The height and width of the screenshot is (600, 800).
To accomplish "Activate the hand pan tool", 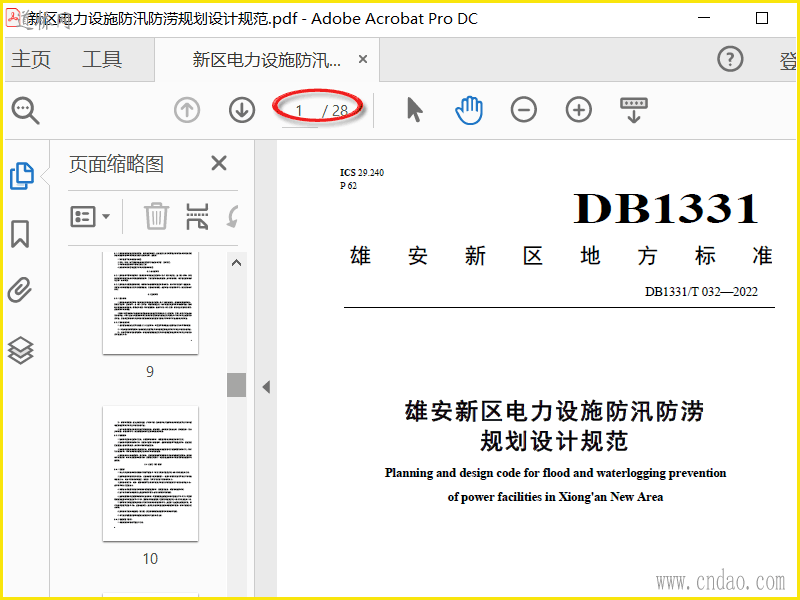I will 469,110.
